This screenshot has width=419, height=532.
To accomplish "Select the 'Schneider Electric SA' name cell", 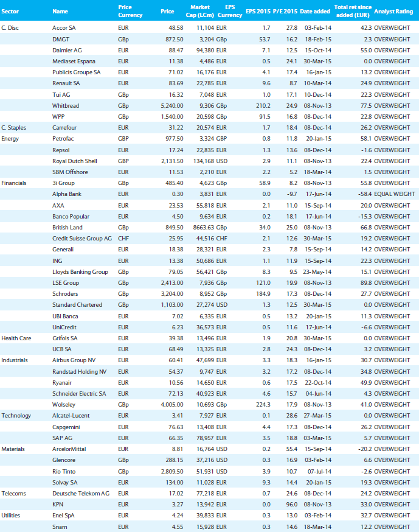I will pyautogui.click(x=79, y=394).
